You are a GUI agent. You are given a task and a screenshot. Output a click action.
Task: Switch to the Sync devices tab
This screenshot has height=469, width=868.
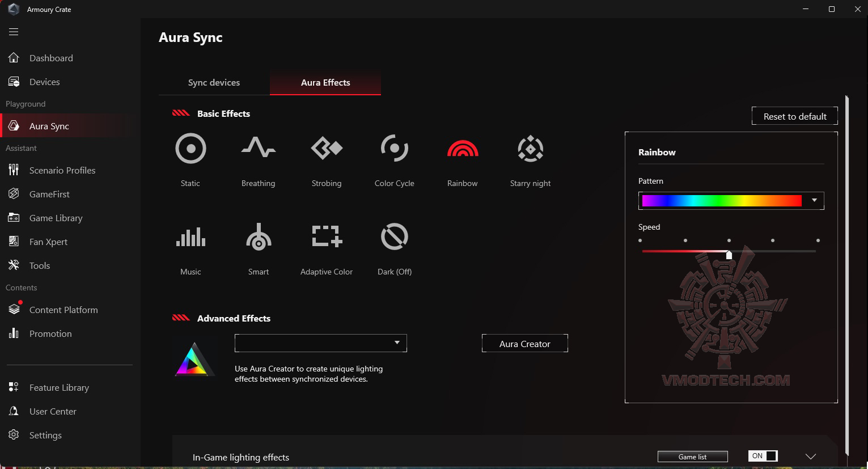click(214, 83)
